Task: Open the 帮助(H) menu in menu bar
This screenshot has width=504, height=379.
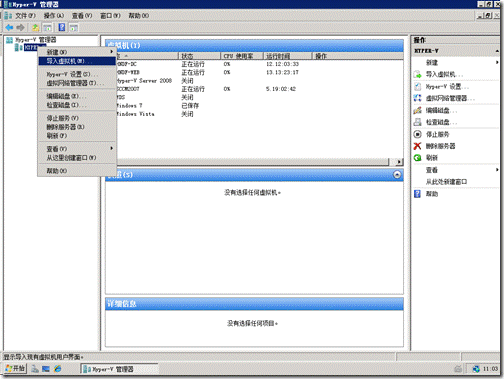Action: coord(139,16)
